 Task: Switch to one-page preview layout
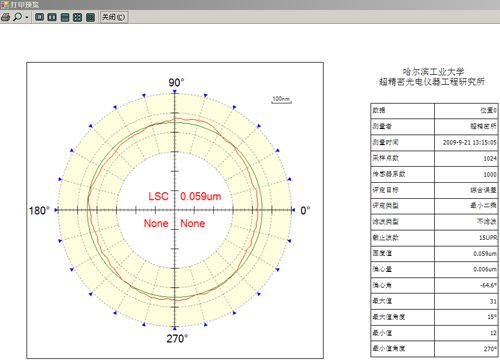tap(39, 17)
